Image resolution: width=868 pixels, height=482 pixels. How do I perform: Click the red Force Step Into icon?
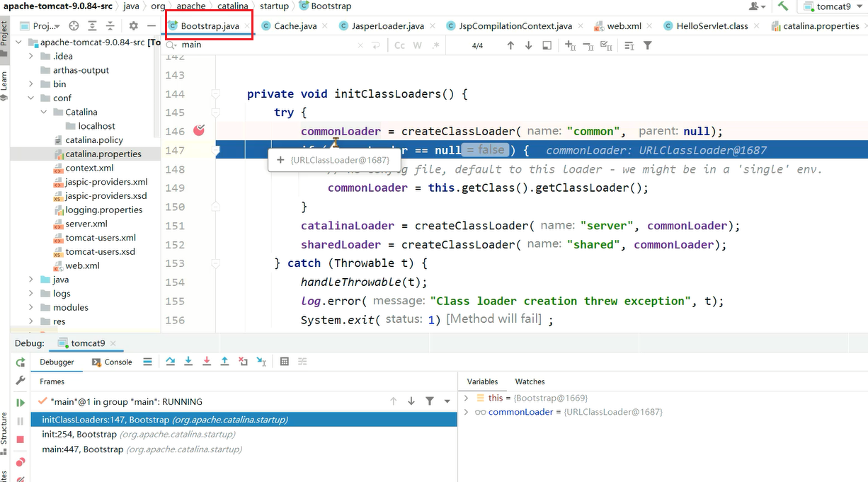pyautogui.click(x=207, y=362)
